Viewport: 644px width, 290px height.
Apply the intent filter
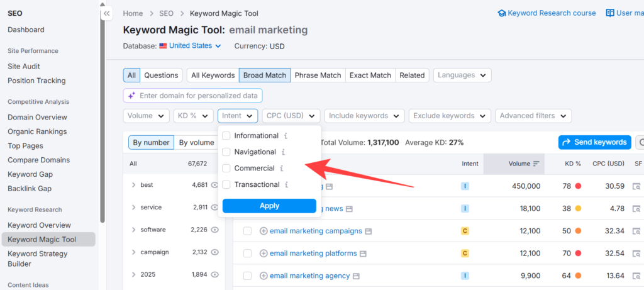(269, 206)
